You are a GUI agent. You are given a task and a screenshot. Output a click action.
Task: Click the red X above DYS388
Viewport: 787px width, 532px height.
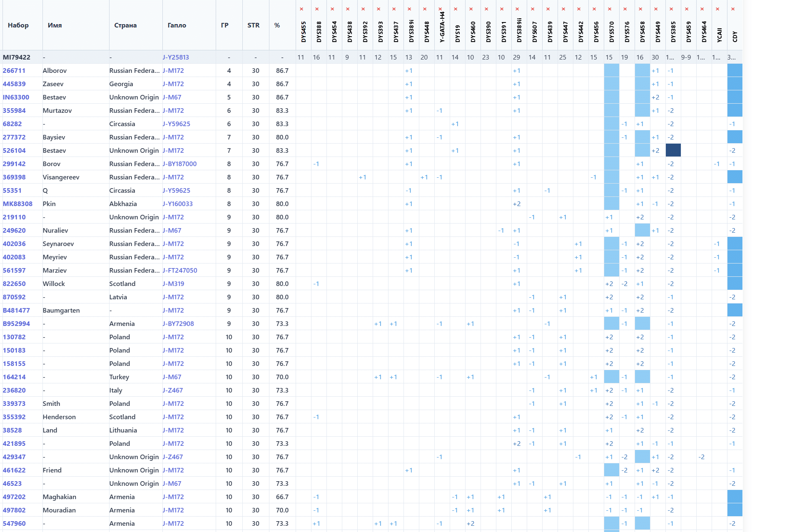click(x=317, y=9)
